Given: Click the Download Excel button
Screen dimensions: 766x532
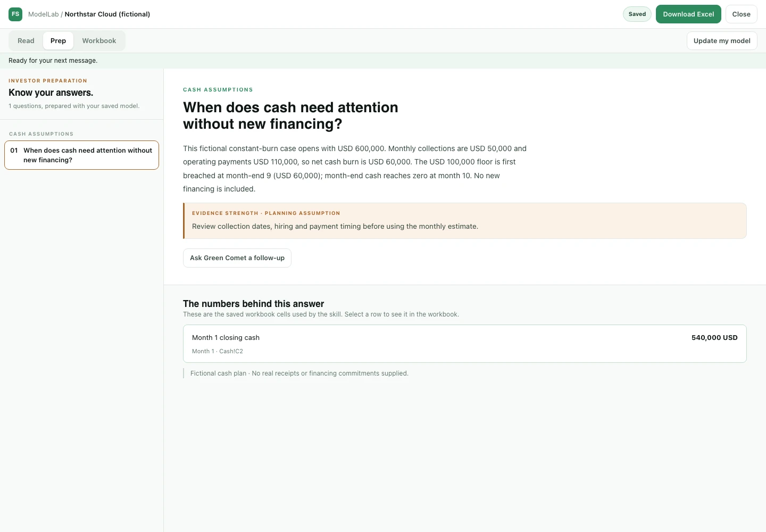Looking at the screenshot, I should pyautogui.click(x=688, y=14).
